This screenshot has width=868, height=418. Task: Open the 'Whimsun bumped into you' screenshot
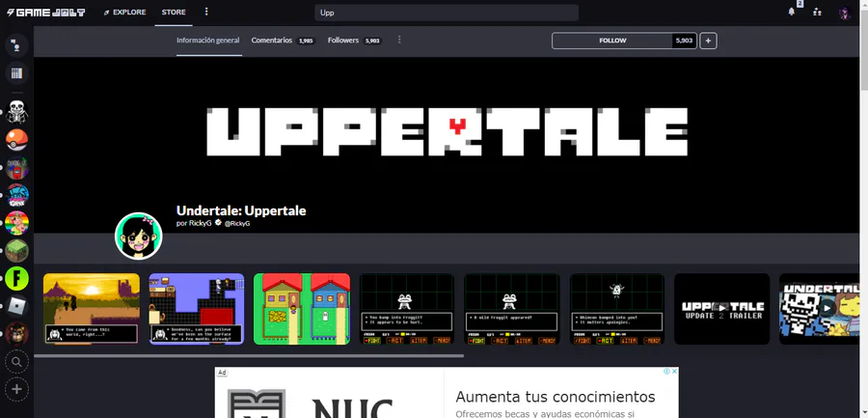coord(617,309)
